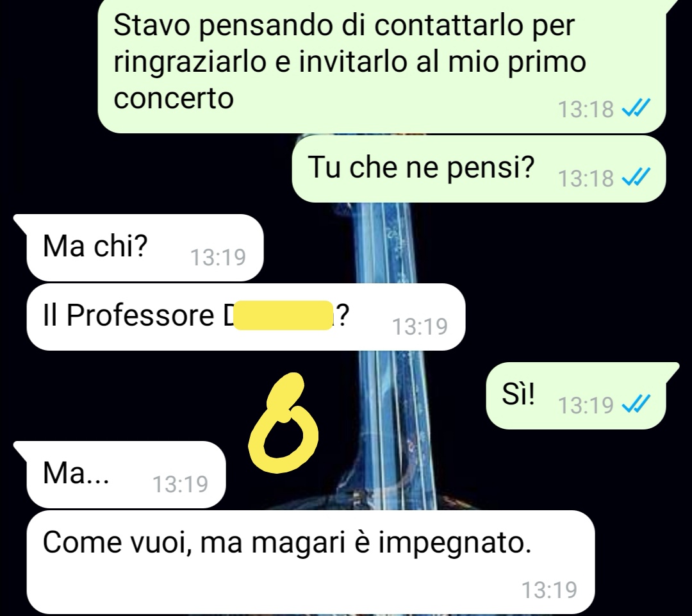Viewport: 692px width, 616px height.
Task: Tap the yellow redaction over the professor's name
Action: pos(283,315)
